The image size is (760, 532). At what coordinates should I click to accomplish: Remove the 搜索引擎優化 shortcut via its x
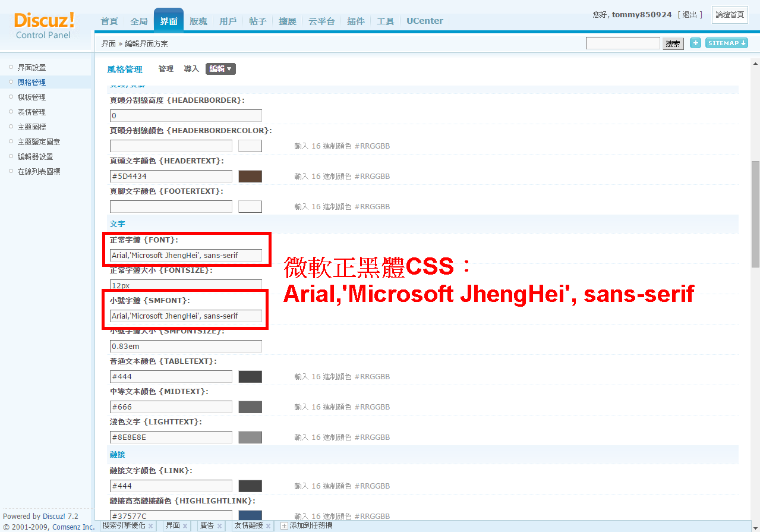click(151, 526)
